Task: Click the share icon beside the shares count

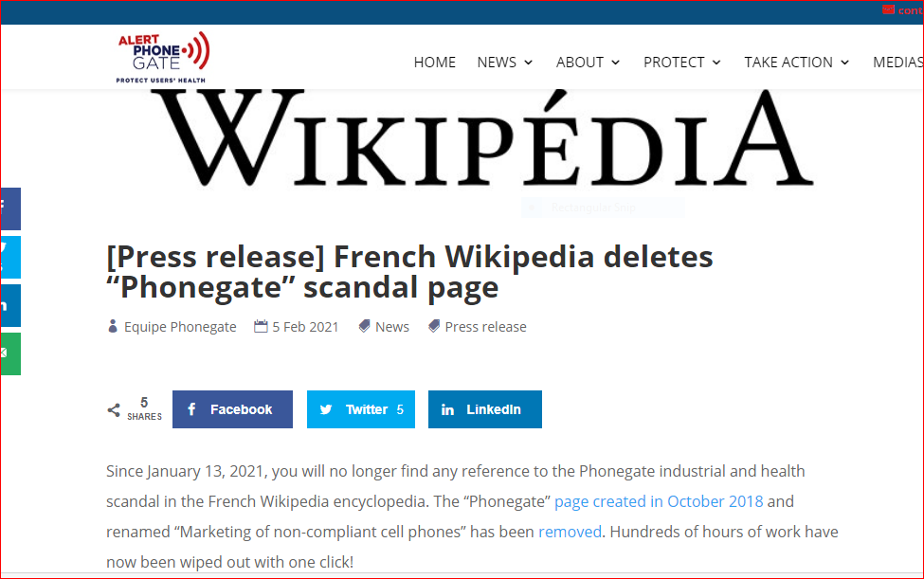Action: 114,410
